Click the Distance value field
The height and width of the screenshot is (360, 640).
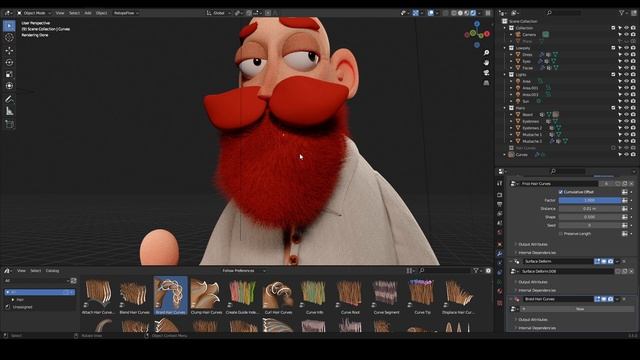pos(590,209)
